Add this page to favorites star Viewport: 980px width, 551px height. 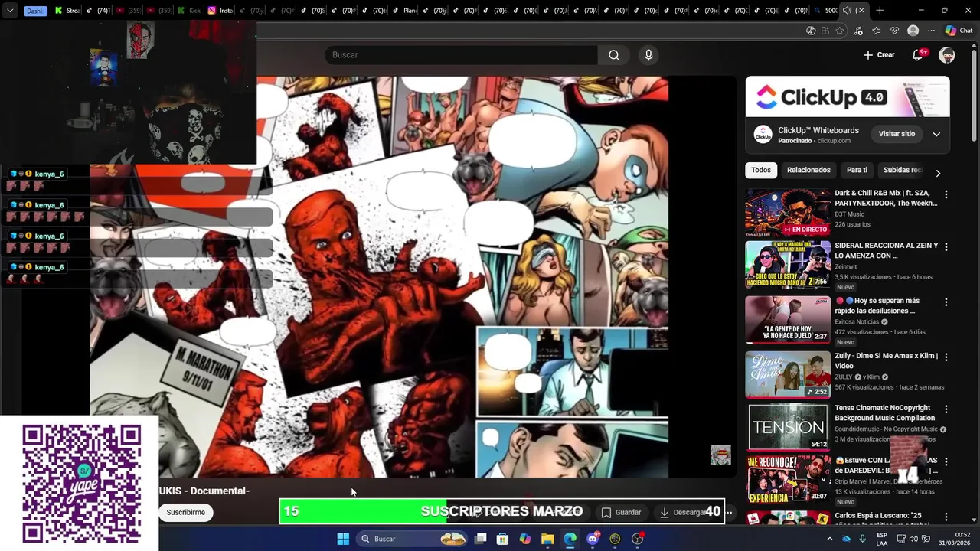(x=840, y=31)
